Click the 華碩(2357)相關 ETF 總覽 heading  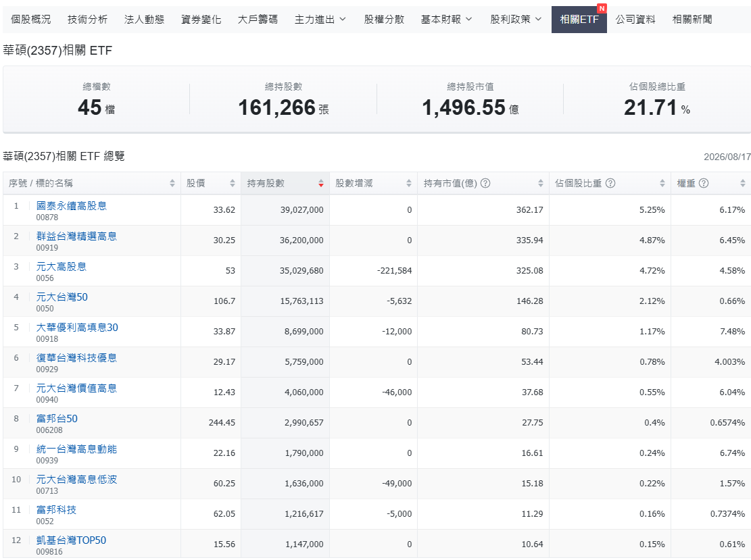tap(64, 157)
